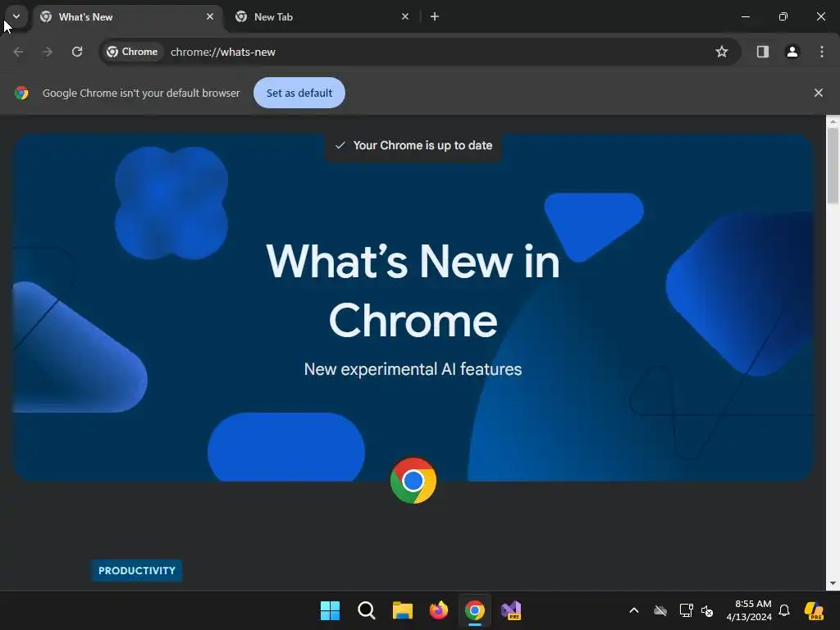Go forward using the forward arrow

(x=48, y=52)
